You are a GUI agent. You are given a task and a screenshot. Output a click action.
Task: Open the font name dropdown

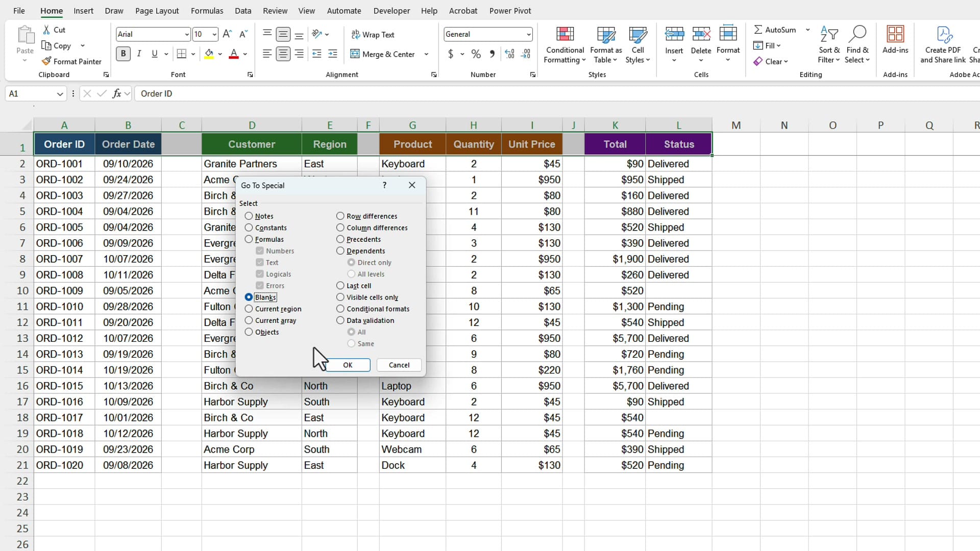pyautogui.click(x=186, y=34)
